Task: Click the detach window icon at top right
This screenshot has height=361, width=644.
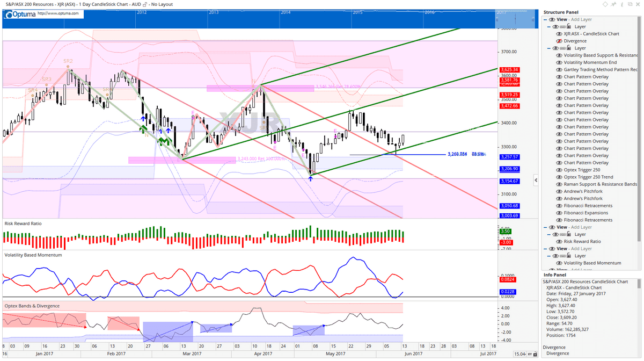Action: coord(630,4)
